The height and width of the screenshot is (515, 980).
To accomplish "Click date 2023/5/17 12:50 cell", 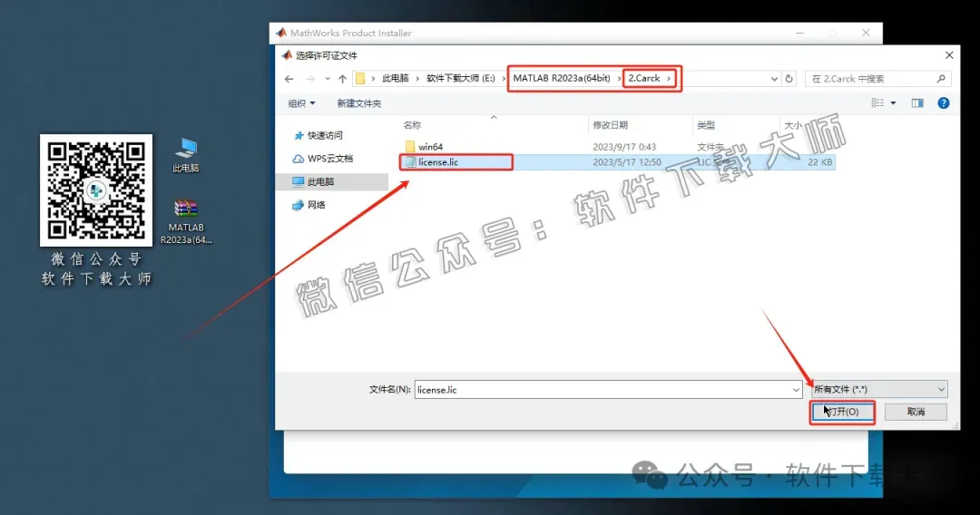I will point(627,162).
